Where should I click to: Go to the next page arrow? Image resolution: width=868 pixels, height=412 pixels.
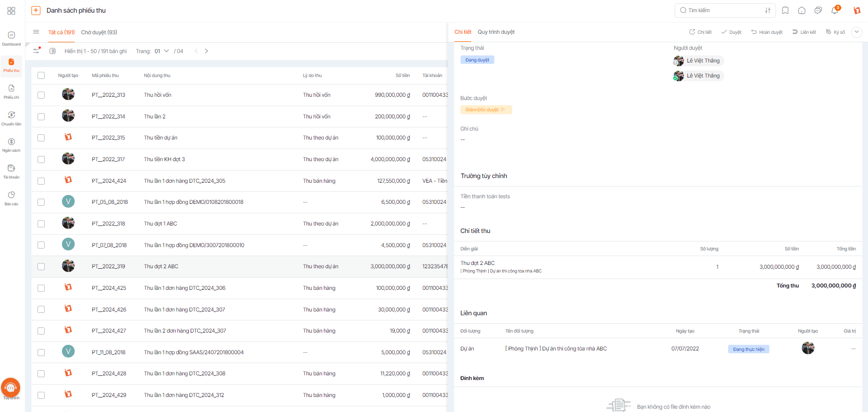(207, 51)
